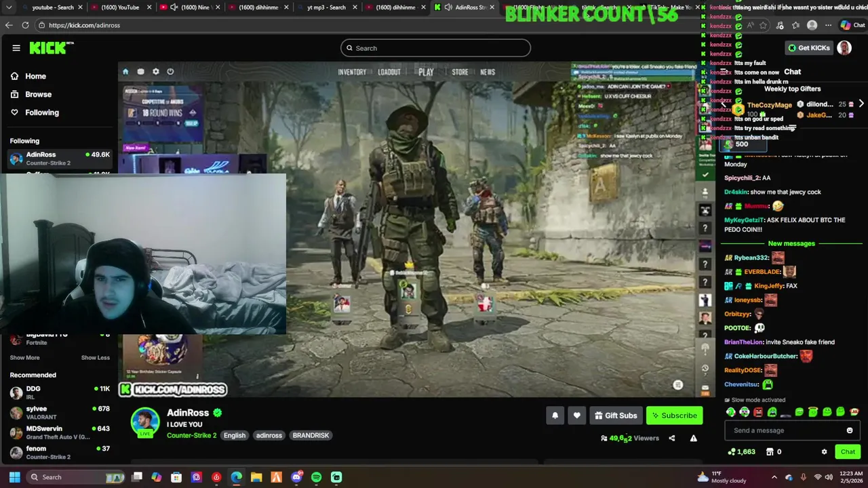Click the first green emote under slow mode
The image size is (868, 488).
pyautogui.click(x=730, y=412)
